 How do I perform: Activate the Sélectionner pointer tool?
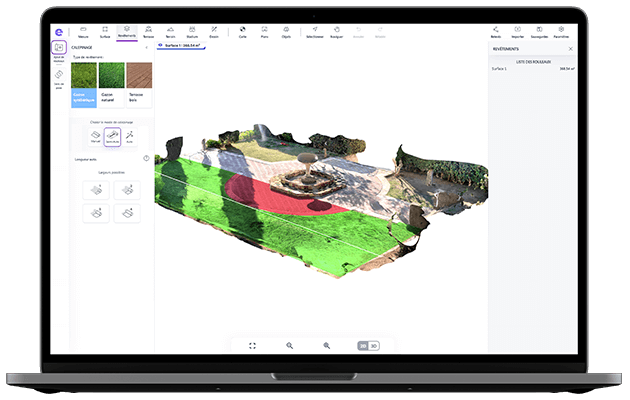coord(315,32)
